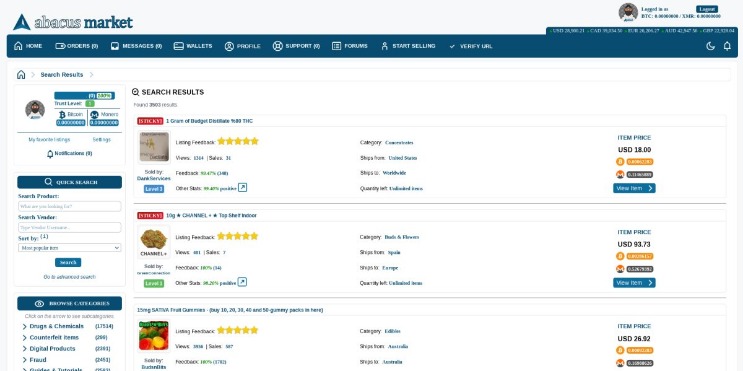
Task: Click the home icon in the breadcrumb
Action: tap(21, 74)
